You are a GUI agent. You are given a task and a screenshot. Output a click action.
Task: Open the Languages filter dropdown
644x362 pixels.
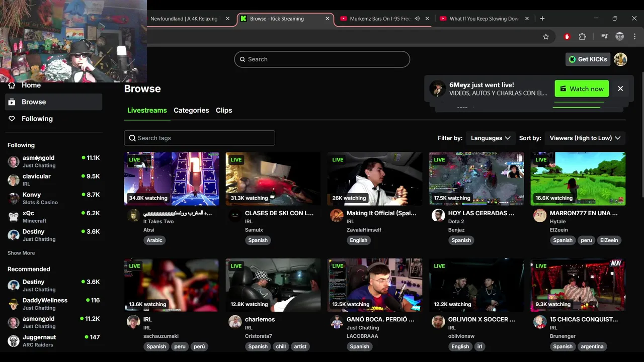491,138
